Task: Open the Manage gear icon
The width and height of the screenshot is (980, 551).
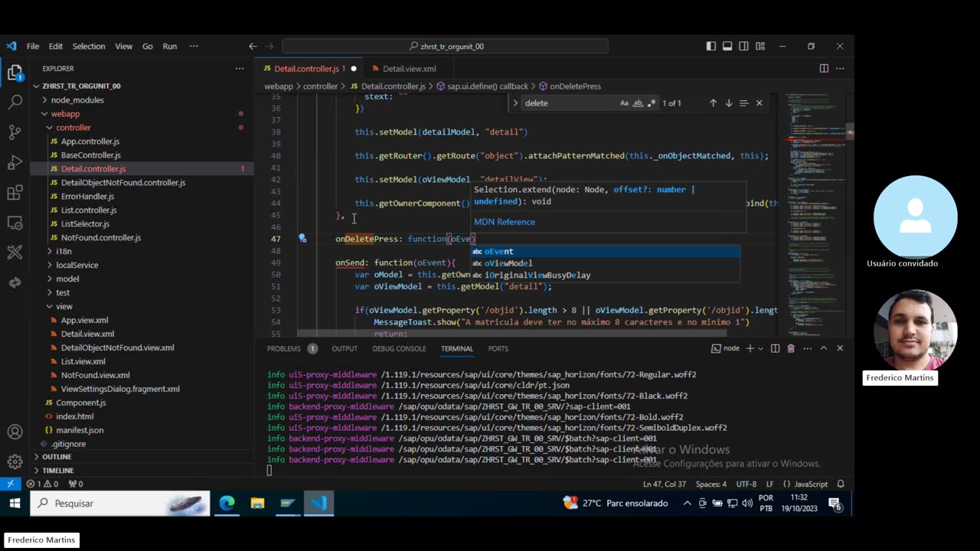Action: [15, 461]
